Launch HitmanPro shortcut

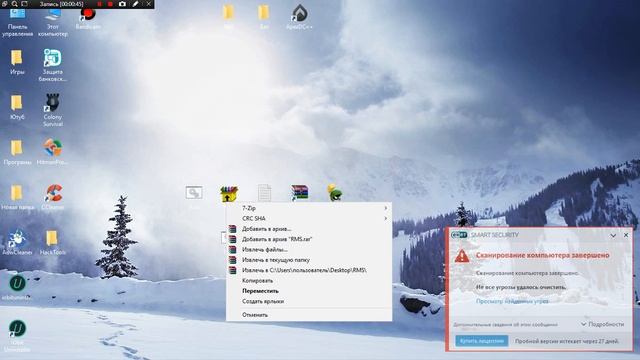click(53, 152)
